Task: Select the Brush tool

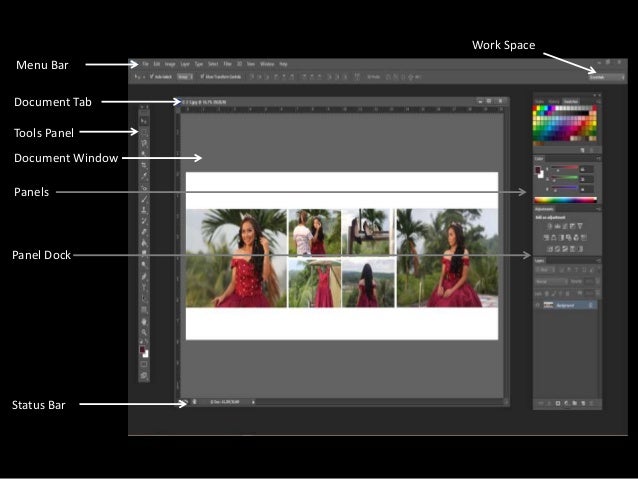Action: coord(144,199)
